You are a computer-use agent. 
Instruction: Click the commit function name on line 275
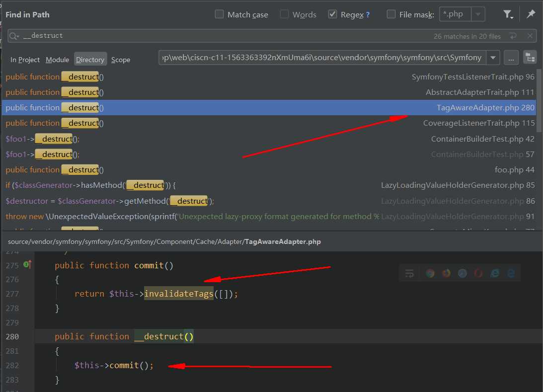pos(149,266)
